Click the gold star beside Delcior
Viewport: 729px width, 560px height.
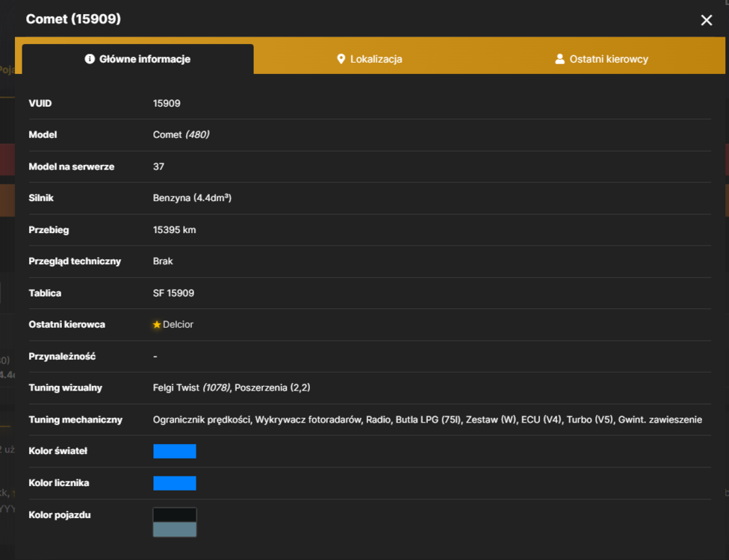[157, 324]
